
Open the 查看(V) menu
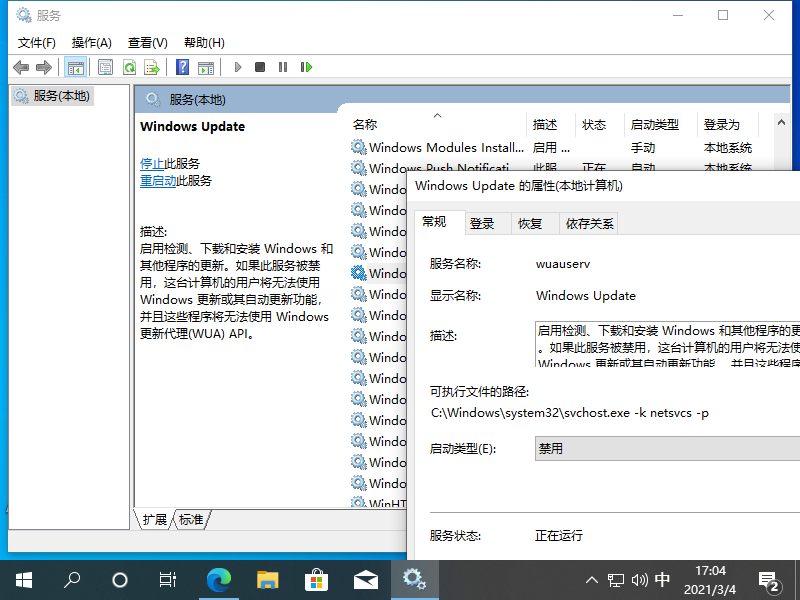147,43
